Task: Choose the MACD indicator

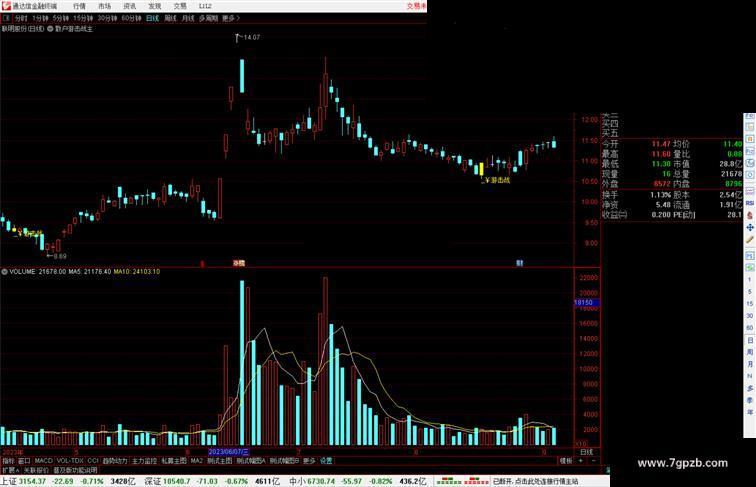Action: point(43,461)
